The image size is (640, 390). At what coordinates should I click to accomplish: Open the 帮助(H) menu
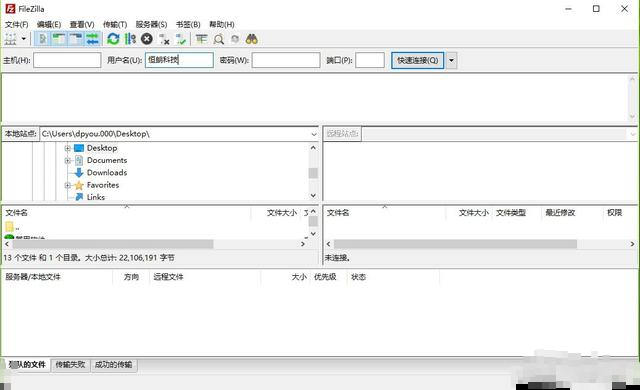222,24
